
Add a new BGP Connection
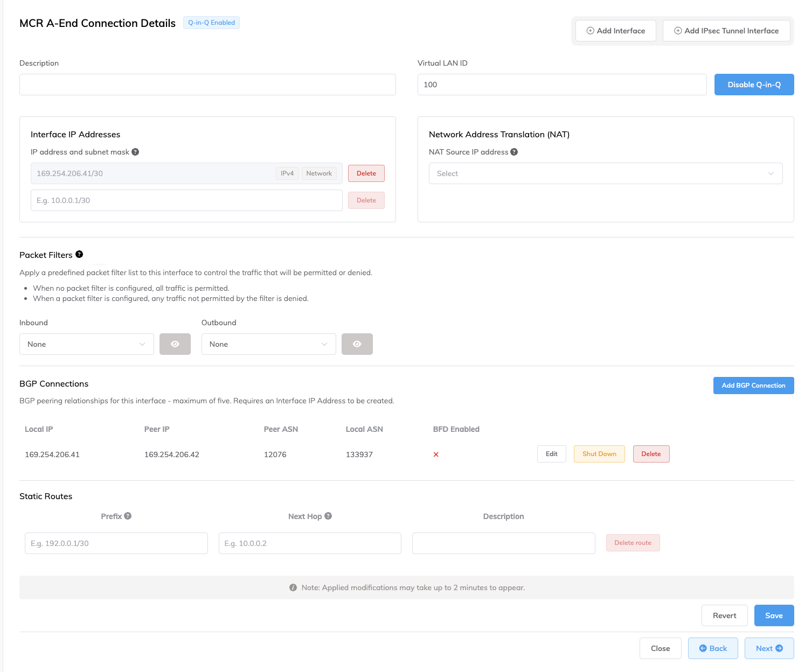753,386
